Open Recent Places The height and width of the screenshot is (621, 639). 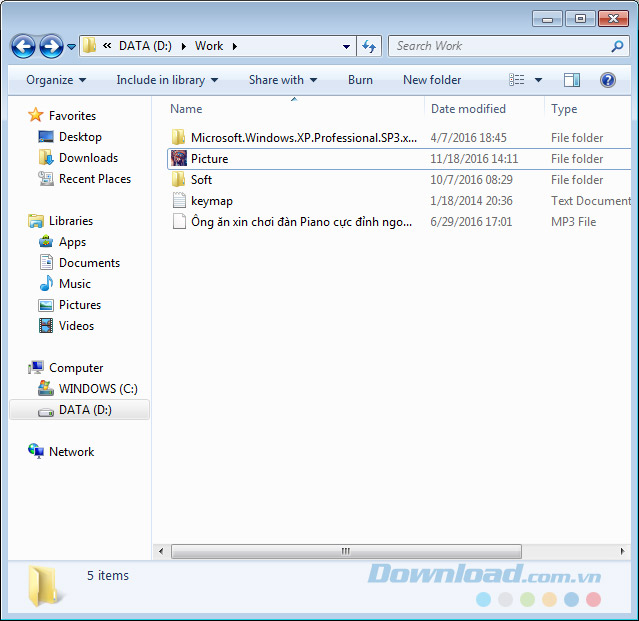point(95,179)
